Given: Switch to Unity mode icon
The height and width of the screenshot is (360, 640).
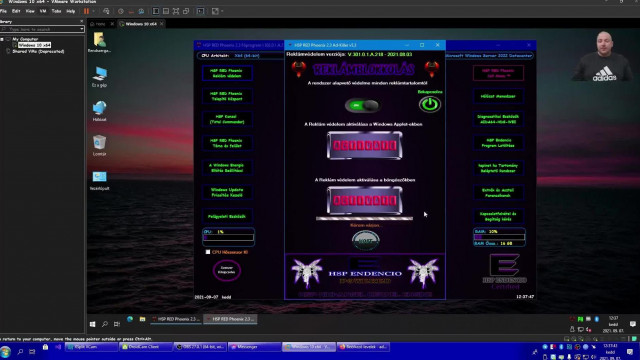Looking at the screenshot, I should coord(186,11).
